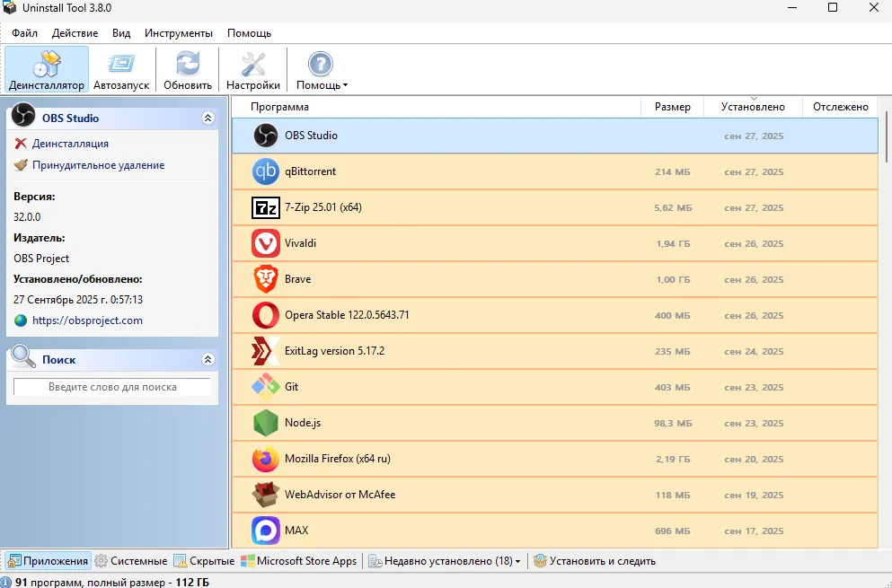Click Принудительное удаление link
892x588 pixels.
98,165
